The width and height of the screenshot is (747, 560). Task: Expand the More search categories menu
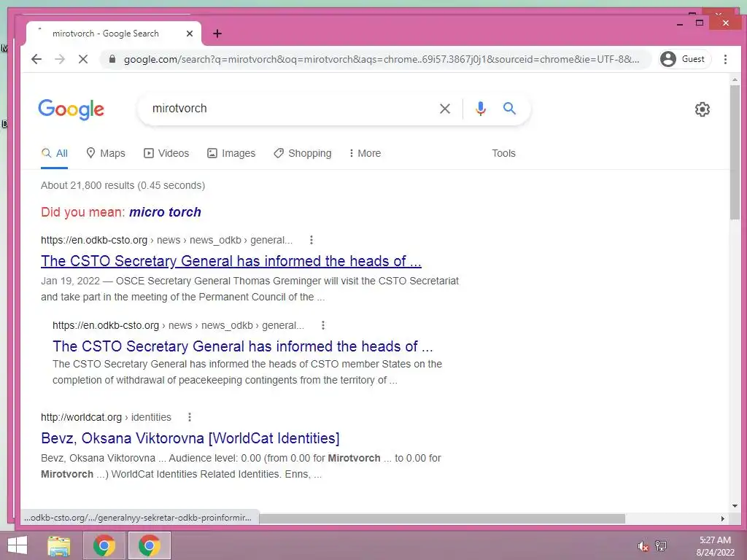click(365, 153)
